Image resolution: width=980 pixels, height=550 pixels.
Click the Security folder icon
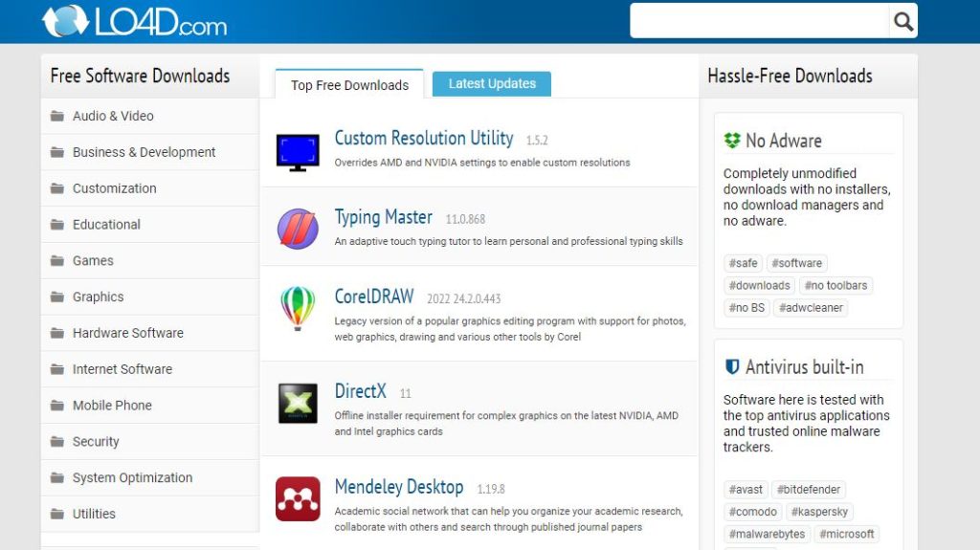[57, 442]
